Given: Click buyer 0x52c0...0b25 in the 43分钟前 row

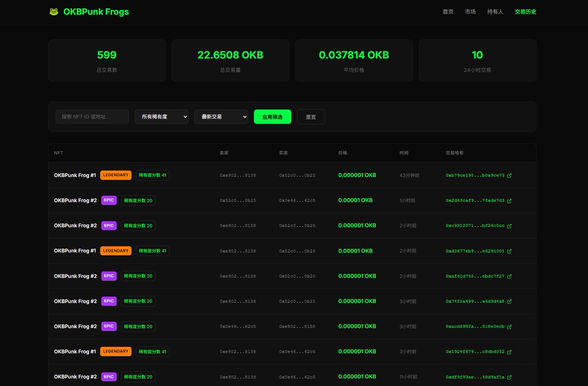Looking at the screenshot, I should pyautogui.click(x=297, y=175).
